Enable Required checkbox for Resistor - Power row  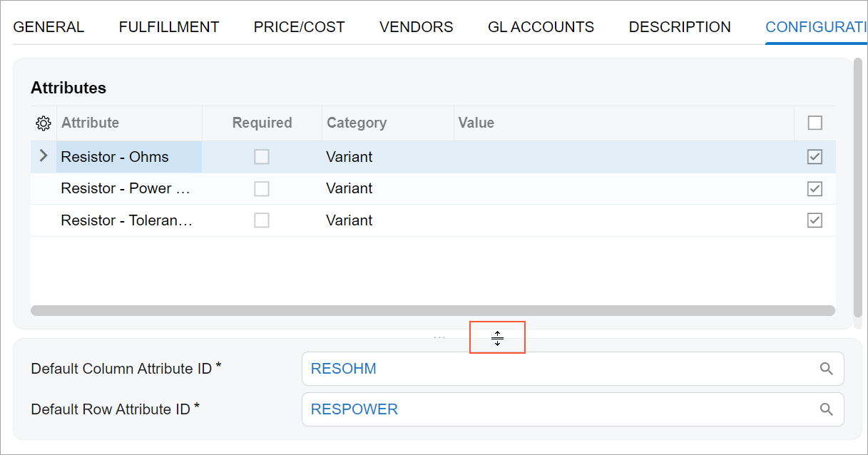pyautogui.click(x=262, y=189)
